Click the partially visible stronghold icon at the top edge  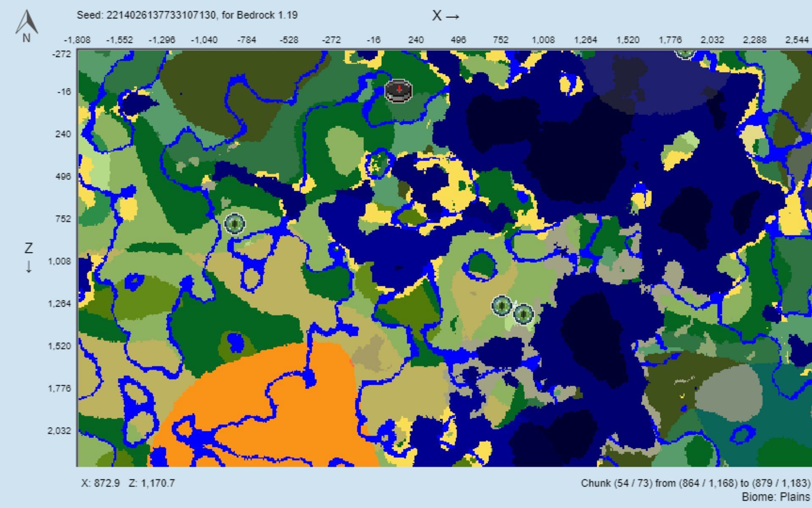685,54
